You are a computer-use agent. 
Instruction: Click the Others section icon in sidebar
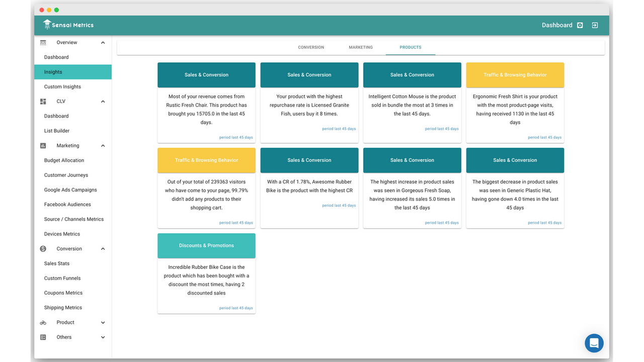43,337
